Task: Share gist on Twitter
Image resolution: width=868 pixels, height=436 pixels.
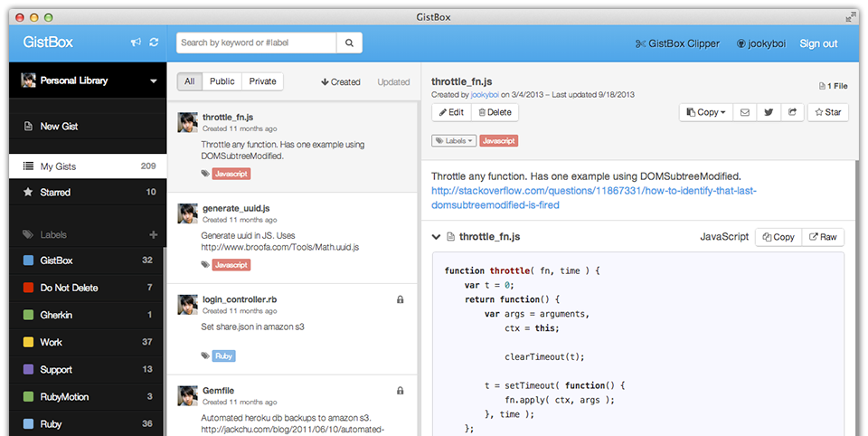Action: click(769, 112)
